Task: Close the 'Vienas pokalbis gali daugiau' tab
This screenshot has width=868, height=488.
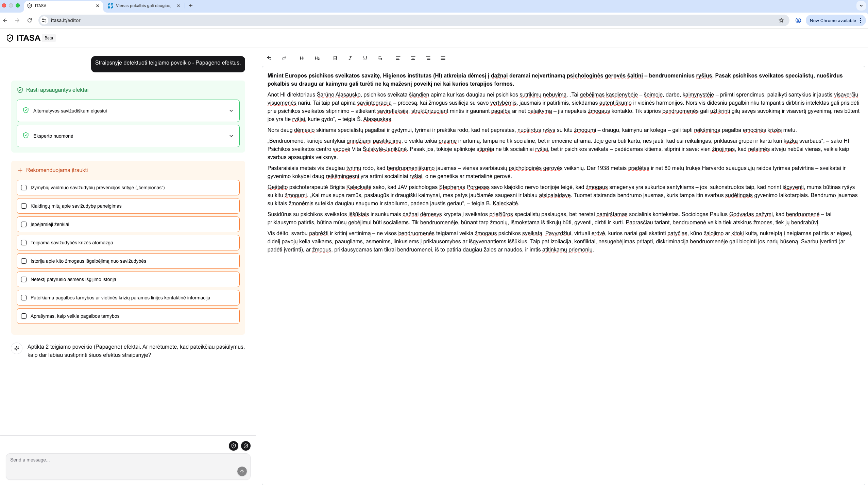Action: [178, 6]
